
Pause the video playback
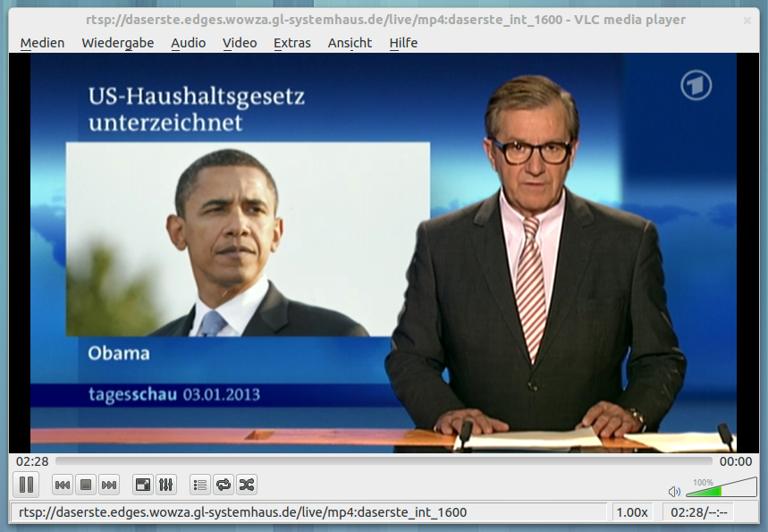tap(26, 485)
